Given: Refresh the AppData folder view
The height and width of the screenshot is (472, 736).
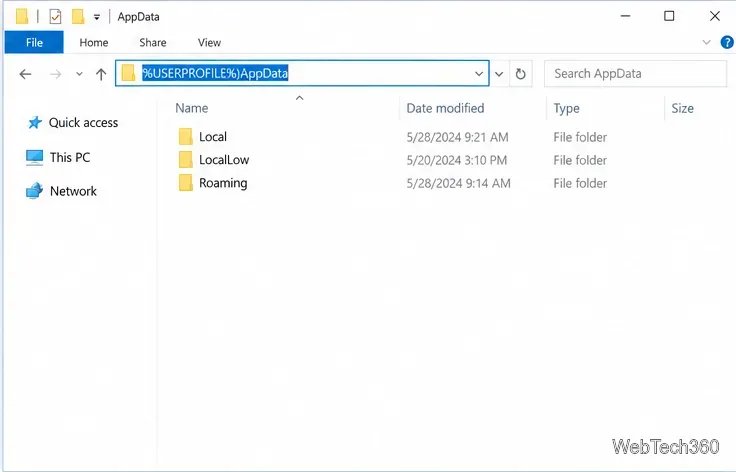Looking at the screenshot, I should pyautogui.click(x=521, y=74).
